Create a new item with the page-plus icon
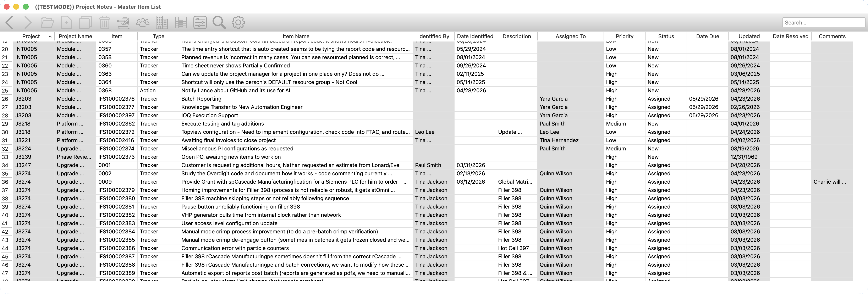 click(x=66, y=23)
